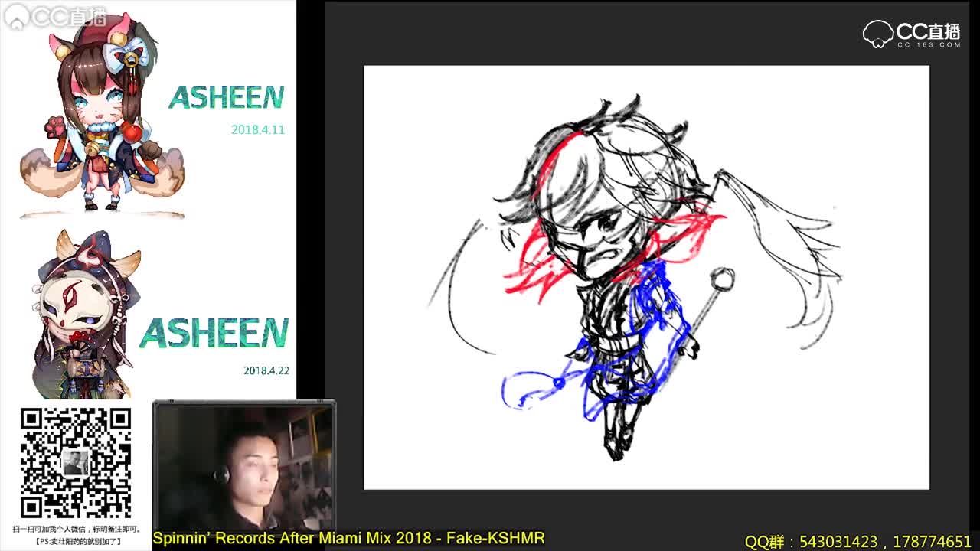
Task: Click the date text 2018.4.22
Action: (266, 370)
